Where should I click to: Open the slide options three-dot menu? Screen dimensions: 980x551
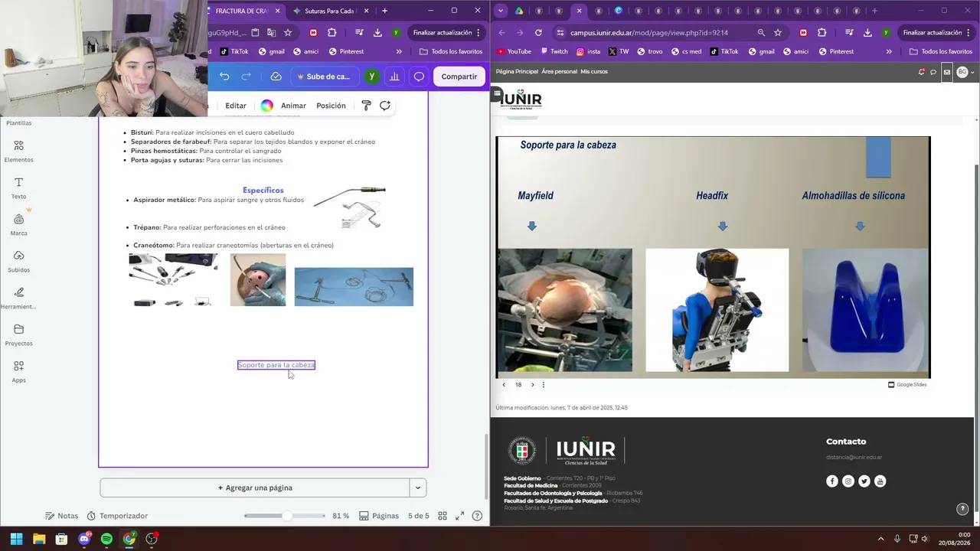[544, 385]
